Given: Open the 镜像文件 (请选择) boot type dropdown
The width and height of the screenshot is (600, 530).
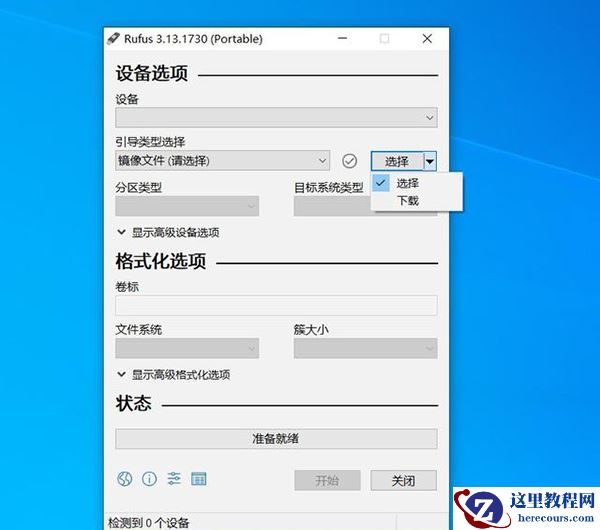Looking at the screenshot, I should click(222, 160).
